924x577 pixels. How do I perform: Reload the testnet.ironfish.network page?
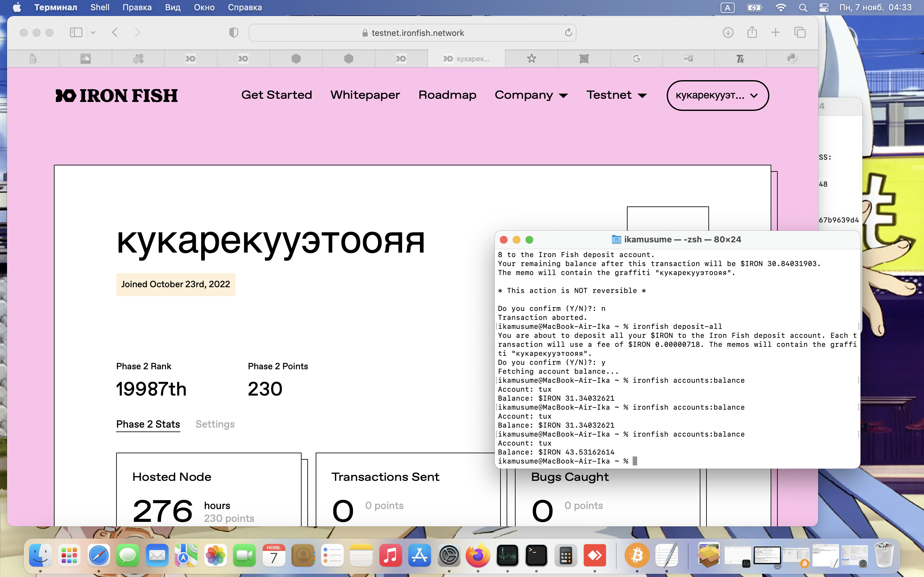(568, 32)
